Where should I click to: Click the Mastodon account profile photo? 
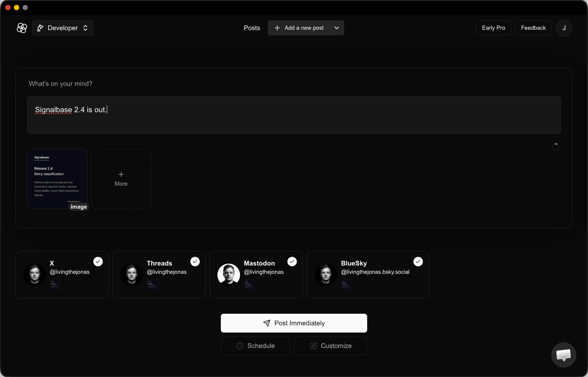(229, 275)
